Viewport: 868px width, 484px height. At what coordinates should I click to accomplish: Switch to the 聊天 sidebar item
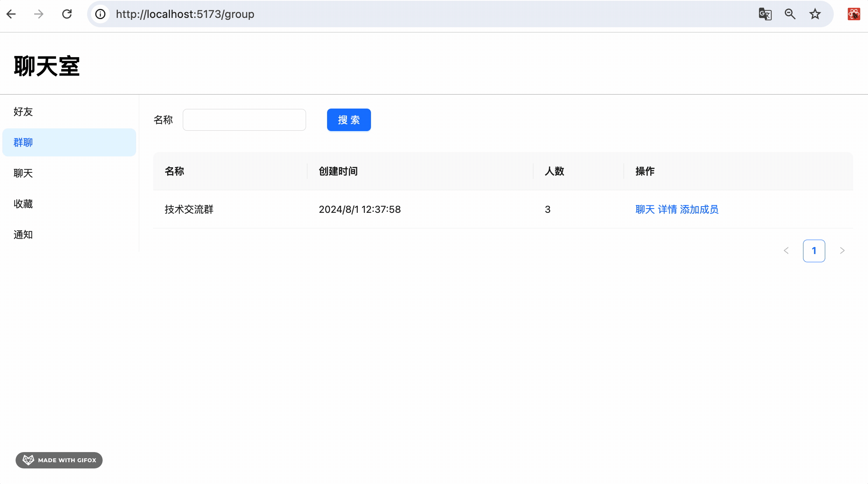(23, 173)
